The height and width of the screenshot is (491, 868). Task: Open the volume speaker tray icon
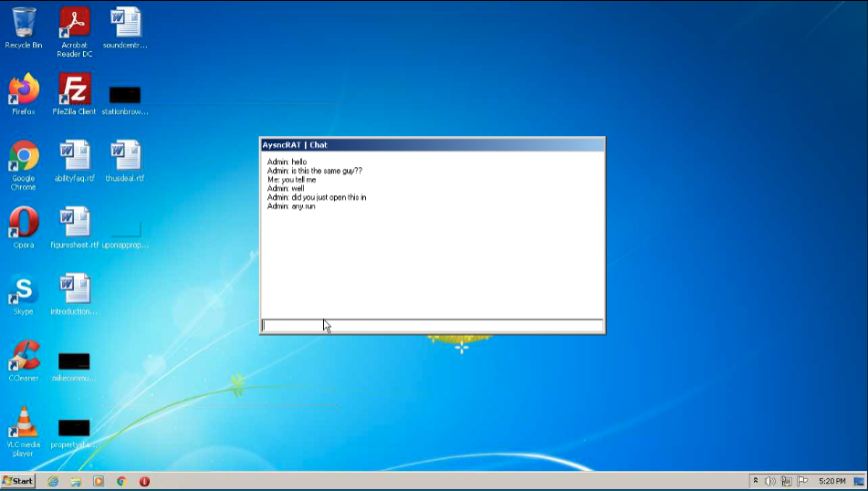click(770, 481)
